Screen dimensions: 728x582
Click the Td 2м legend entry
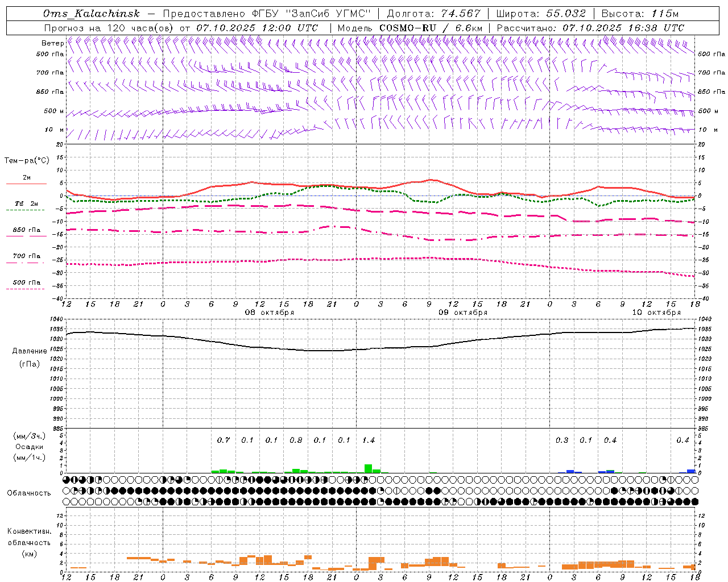tap(26, 203)
